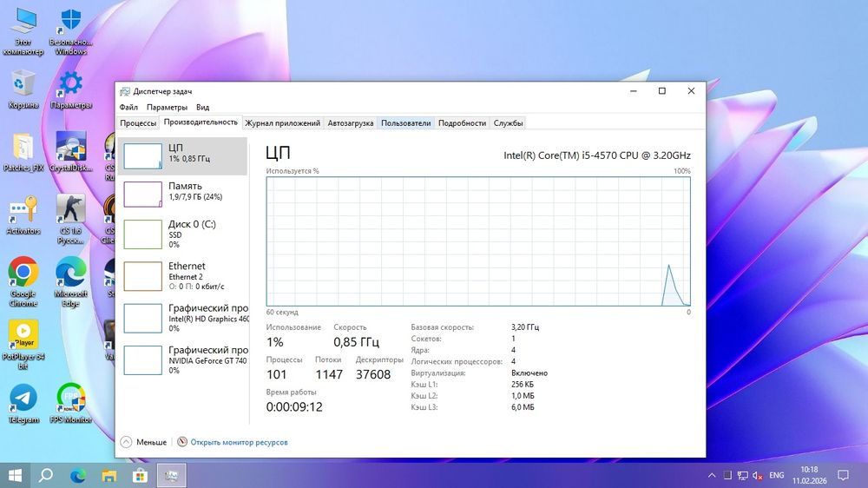Viewport: 868px width, 488px height.
Task: Click the Intel Core i5-4570 CPU name
Action: tap(597, 155)
